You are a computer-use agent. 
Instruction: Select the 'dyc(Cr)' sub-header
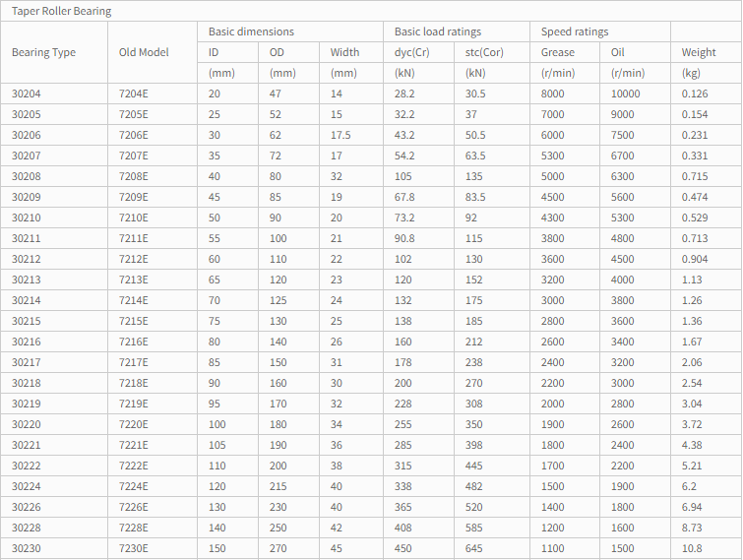411,52
